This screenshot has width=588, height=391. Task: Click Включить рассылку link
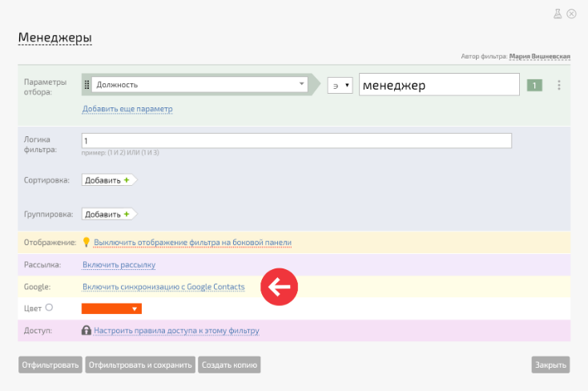[x=119, y=264]
